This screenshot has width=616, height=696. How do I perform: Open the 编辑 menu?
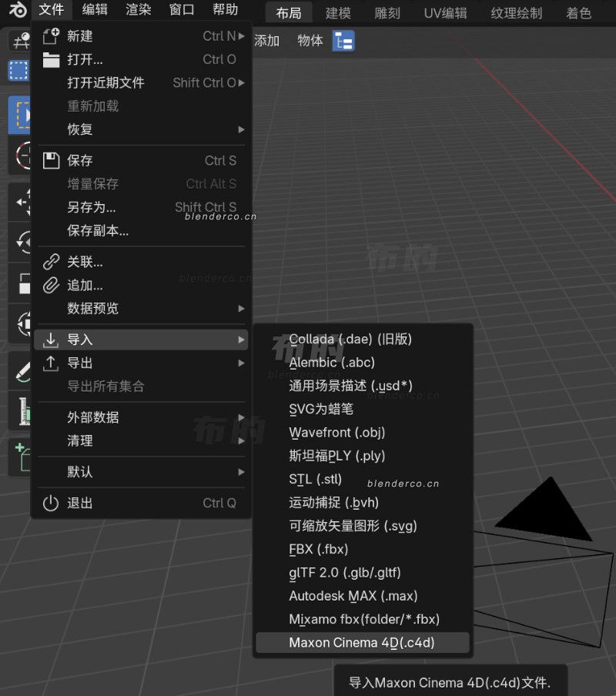(x=95, y=9)
